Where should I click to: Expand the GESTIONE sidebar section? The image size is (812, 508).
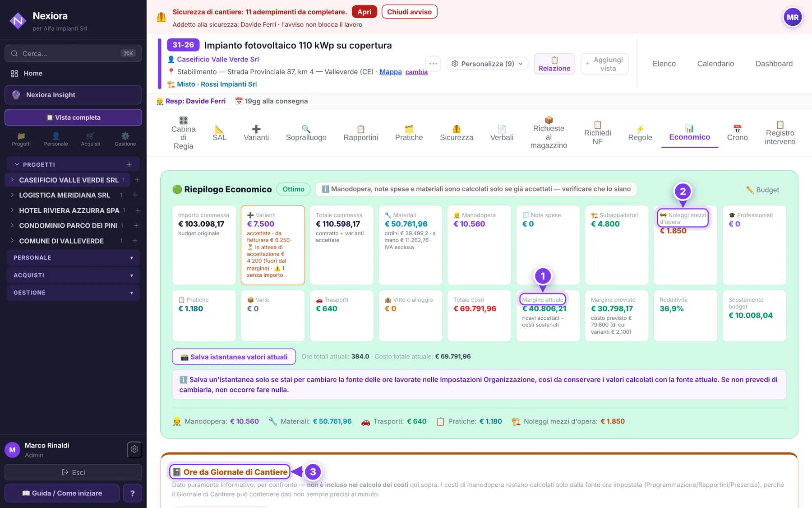click(73, 293)
